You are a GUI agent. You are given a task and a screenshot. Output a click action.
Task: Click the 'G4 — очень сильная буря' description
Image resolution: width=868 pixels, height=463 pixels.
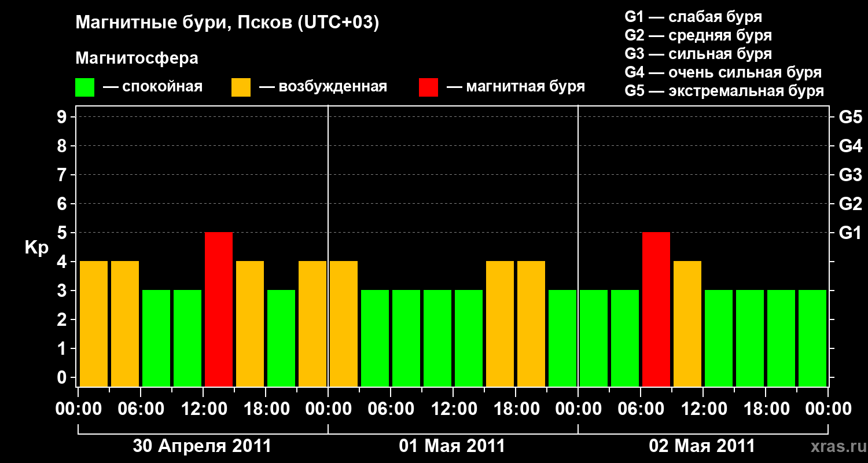tap(723, 72)
